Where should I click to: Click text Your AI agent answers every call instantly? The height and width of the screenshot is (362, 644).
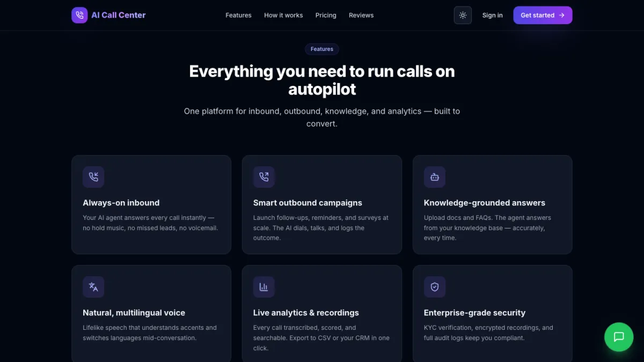point(150,223)
